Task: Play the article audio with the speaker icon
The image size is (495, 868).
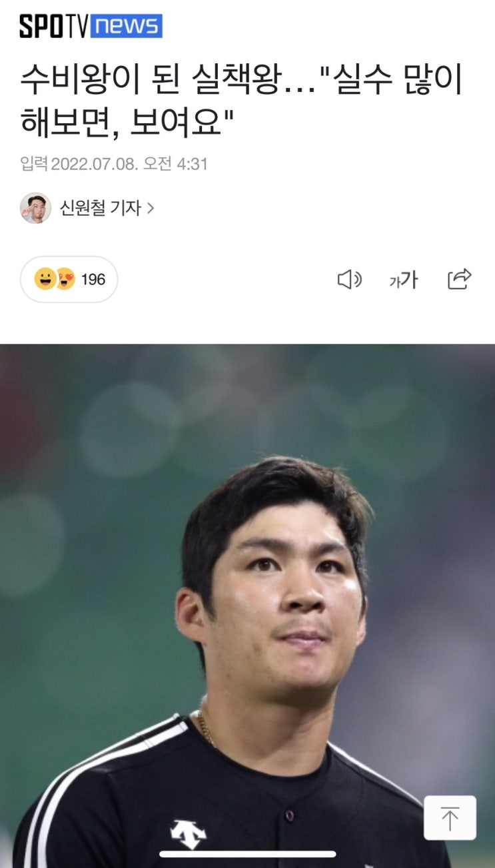Action: click(x=349, y=280)
